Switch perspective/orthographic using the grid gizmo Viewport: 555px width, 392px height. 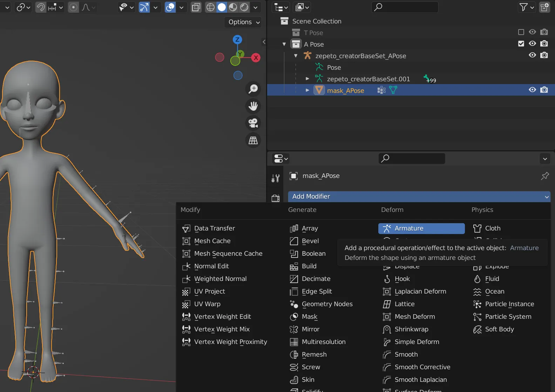pos(253,140)
